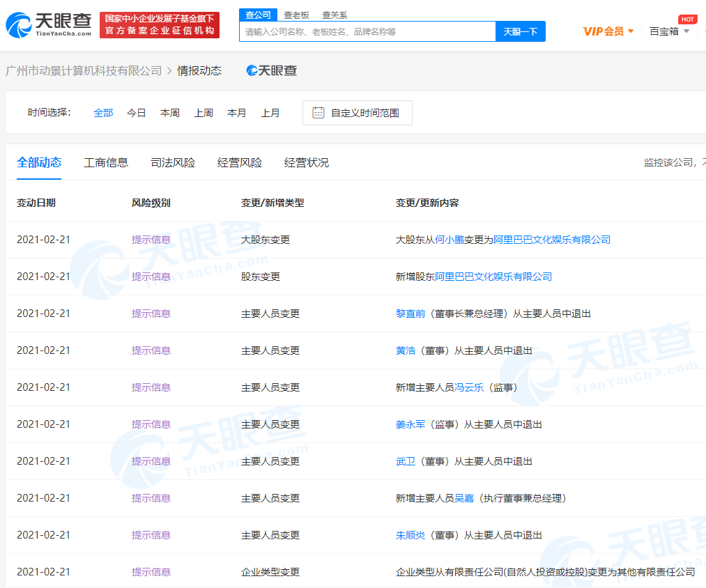This screenshot has width=706, height=588.
Task: Open the 黎直前 person link
Action: [410, 314]
